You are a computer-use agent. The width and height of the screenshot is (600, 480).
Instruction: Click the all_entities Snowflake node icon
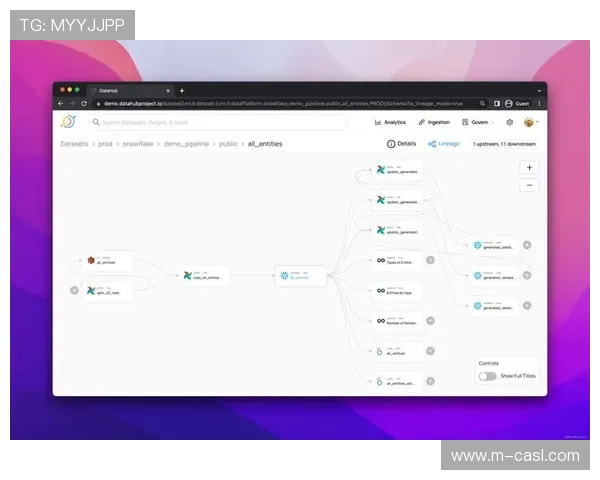pos(285,275)
